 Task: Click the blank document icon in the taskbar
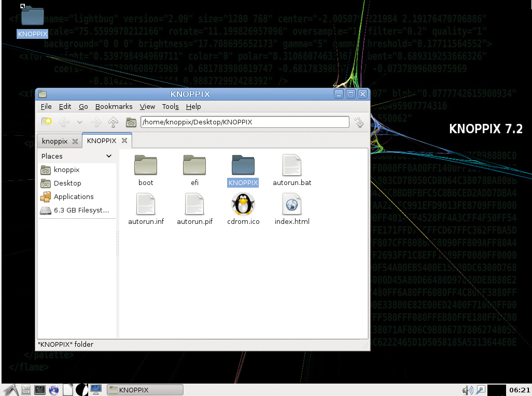(68, 390)
